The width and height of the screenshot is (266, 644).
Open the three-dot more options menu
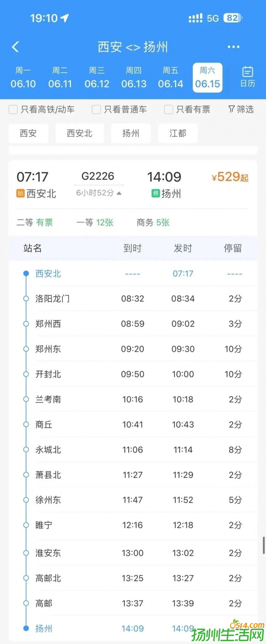tap(233, 47)
